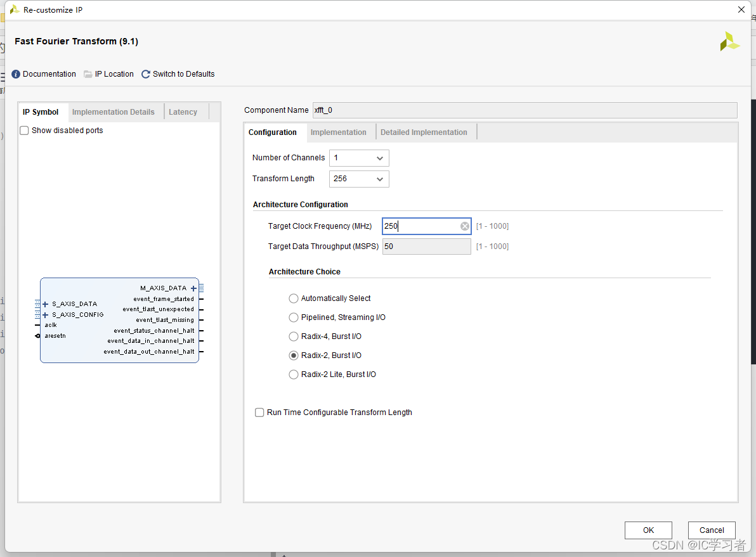Open the Documentation link
756x557 pixels.
[x=49, y=74]
